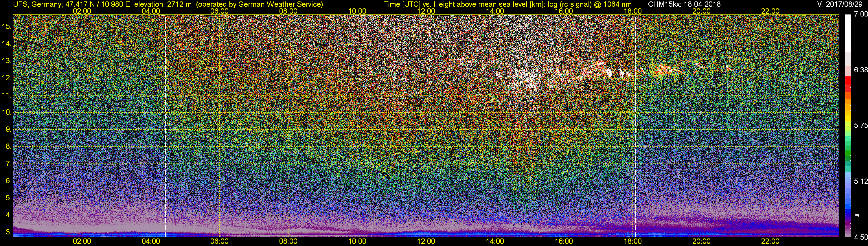Click the 5.12 value on the color scale
Screen dimensions: 868x246
click(x=861, y=181)
